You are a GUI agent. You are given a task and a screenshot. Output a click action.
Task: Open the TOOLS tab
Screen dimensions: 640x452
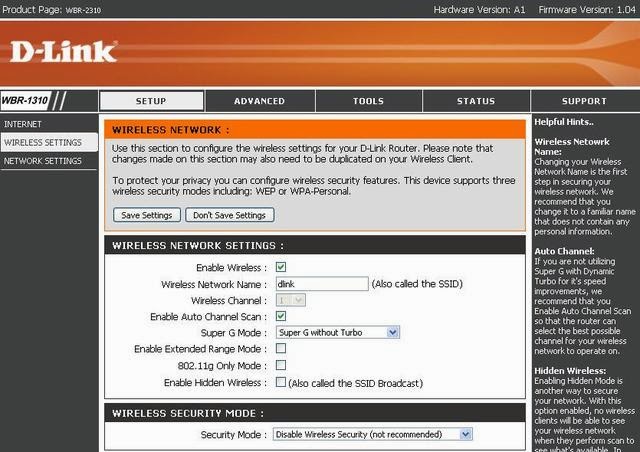coord(369,101)
